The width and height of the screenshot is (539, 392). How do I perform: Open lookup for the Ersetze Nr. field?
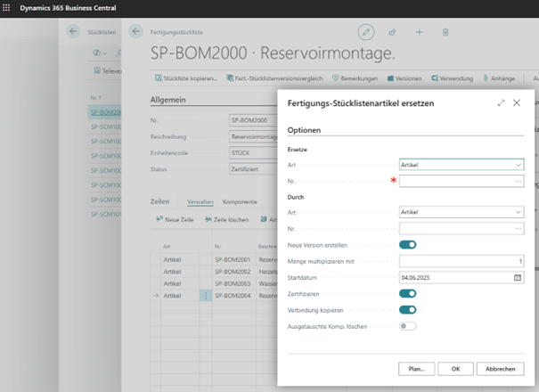click(x=518, y=181)
